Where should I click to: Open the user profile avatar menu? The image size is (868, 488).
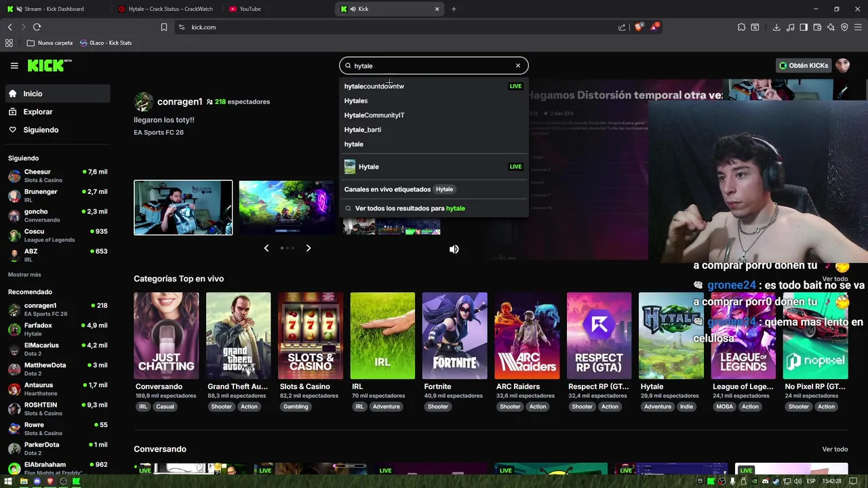pyautogui.click(x=843, y=66)
